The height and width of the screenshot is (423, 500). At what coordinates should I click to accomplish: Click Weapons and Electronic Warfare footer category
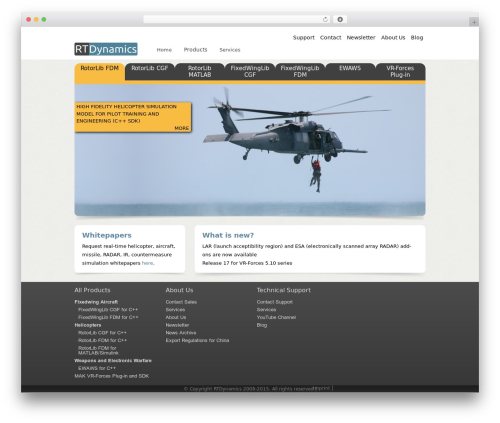[113, 361]
